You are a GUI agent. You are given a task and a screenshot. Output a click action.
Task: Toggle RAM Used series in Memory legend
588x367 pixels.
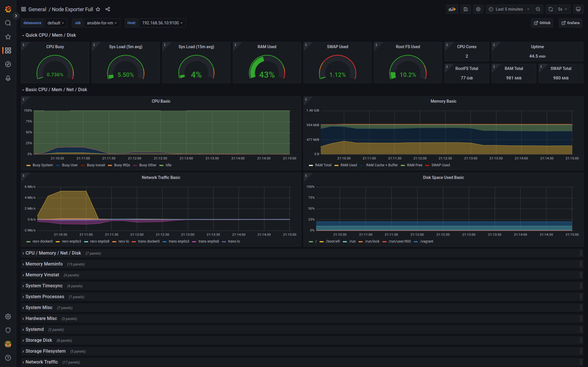pos(348,165)
